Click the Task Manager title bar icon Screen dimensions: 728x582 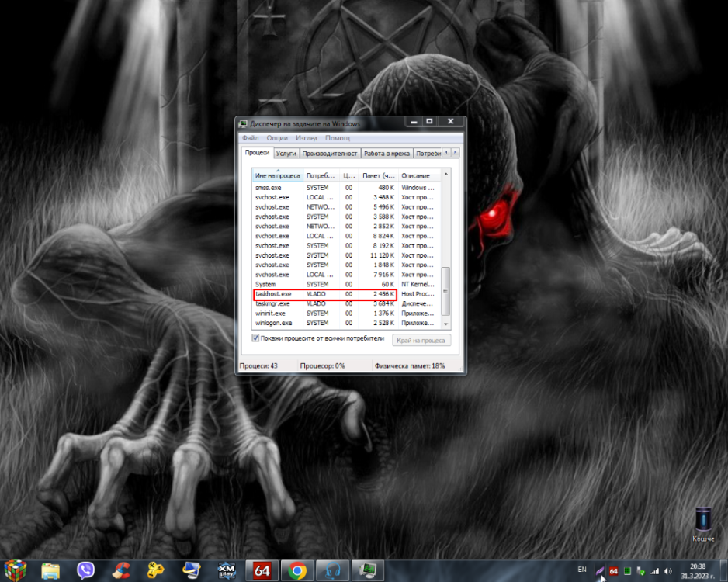(x=243, y=124)
